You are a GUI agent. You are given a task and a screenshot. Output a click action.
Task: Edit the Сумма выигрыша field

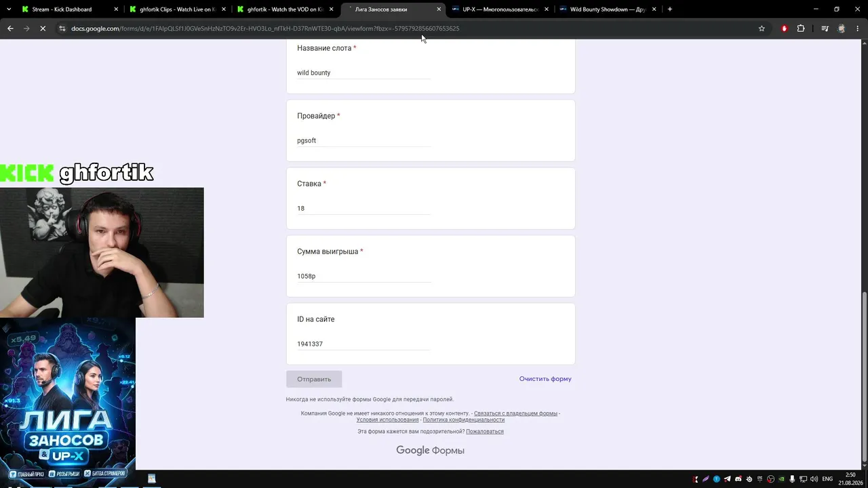[363, 276]
